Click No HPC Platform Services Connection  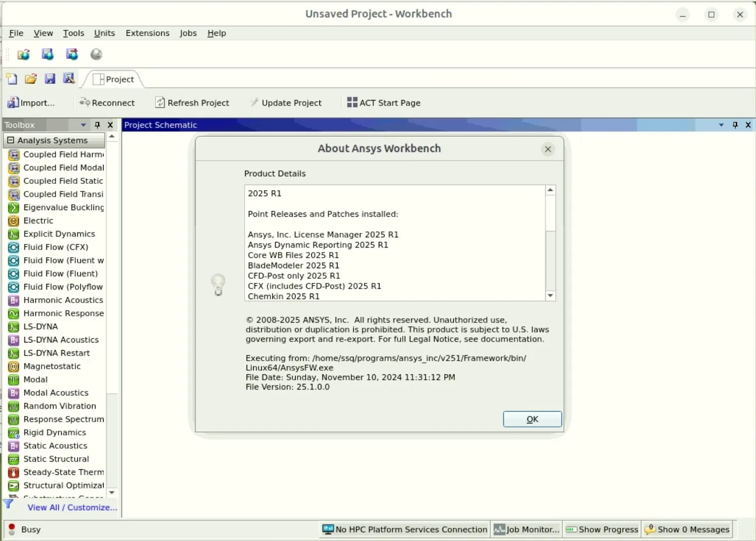405,529
